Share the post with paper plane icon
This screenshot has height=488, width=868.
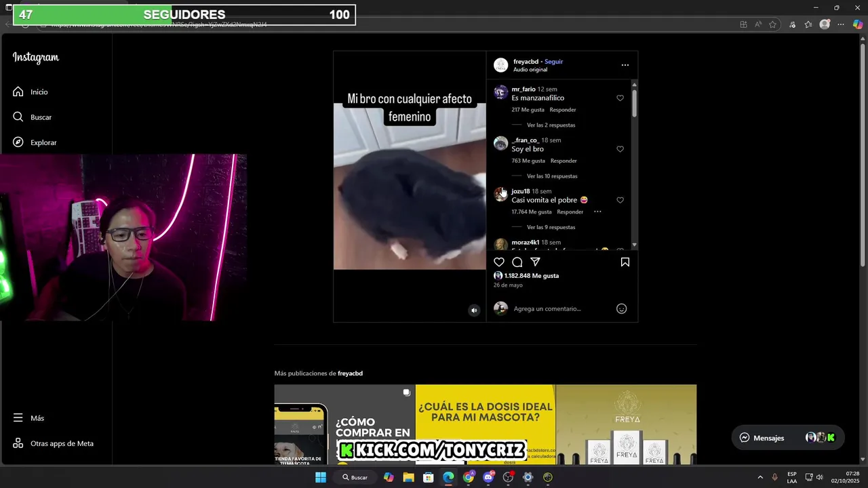[x=535, y=262]
